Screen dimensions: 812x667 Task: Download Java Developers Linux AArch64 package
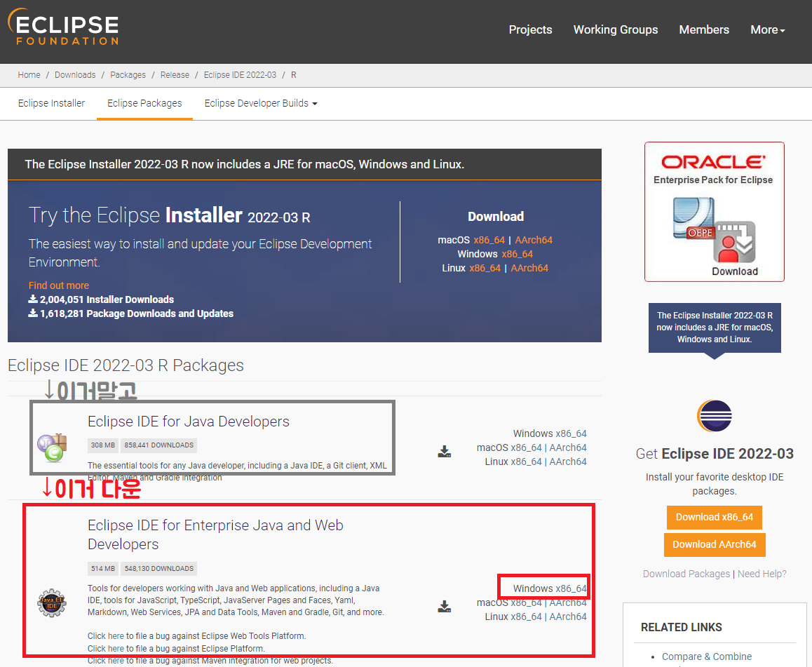coord(568,461)
